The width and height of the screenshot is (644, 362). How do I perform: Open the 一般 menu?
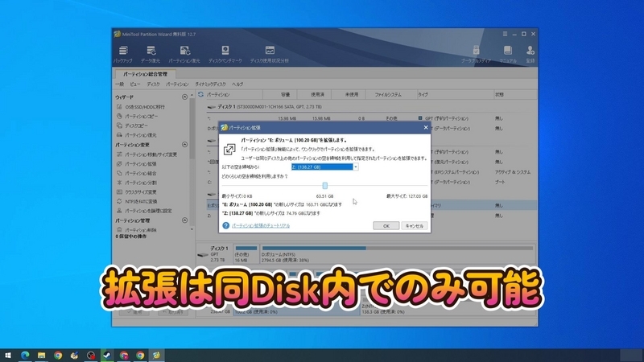click(x=120, y=84)
